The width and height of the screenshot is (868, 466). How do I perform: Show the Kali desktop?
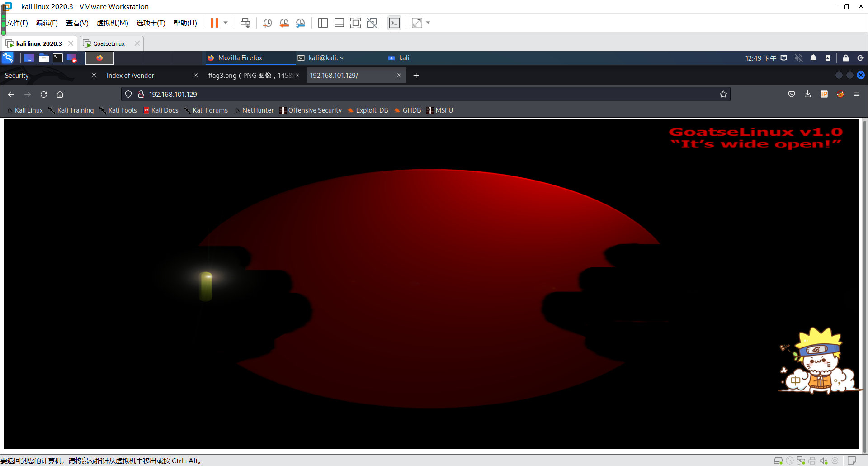click(29, 58)
